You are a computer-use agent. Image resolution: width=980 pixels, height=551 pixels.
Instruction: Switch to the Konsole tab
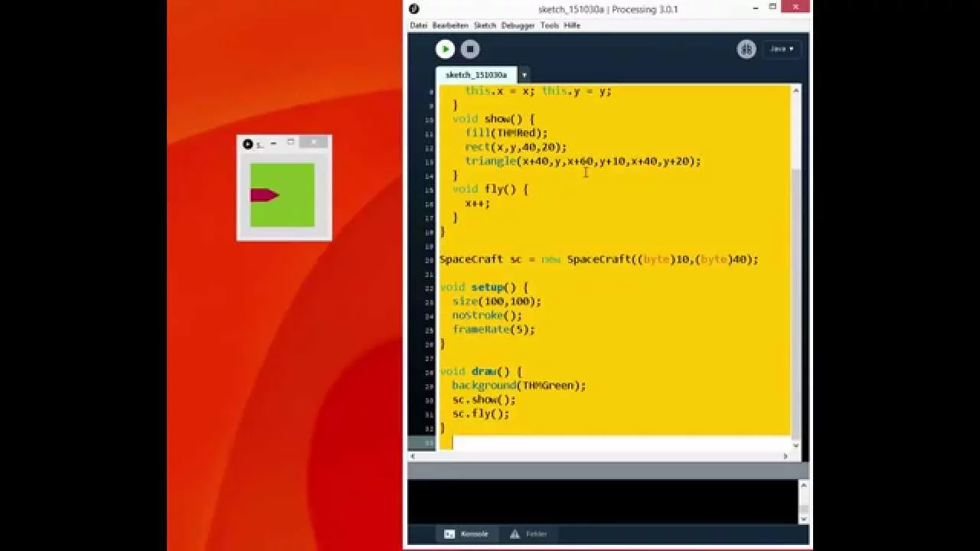[467, 534]
